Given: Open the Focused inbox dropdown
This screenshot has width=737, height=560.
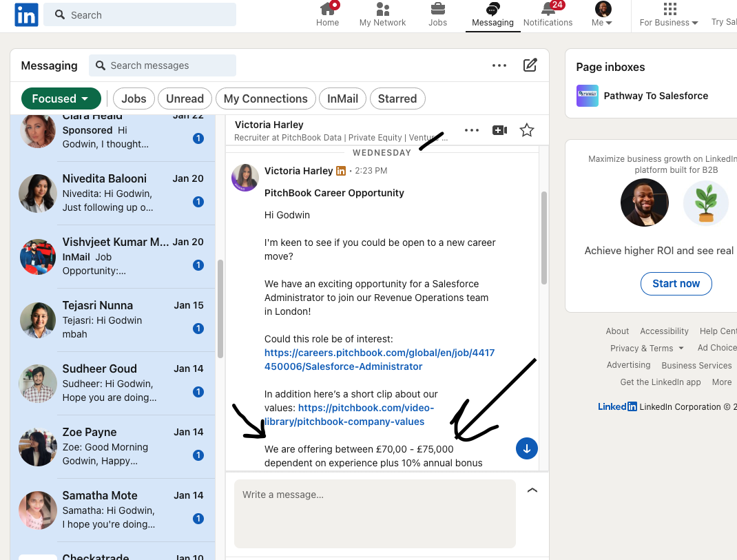Looking at the screenshot, I should (x=61, y=98).
